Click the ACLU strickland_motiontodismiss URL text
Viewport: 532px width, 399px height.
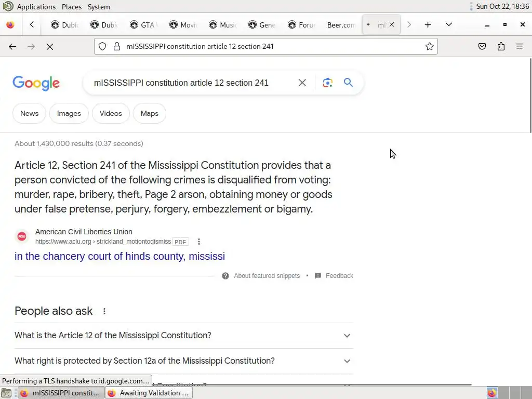pos(103,242)
